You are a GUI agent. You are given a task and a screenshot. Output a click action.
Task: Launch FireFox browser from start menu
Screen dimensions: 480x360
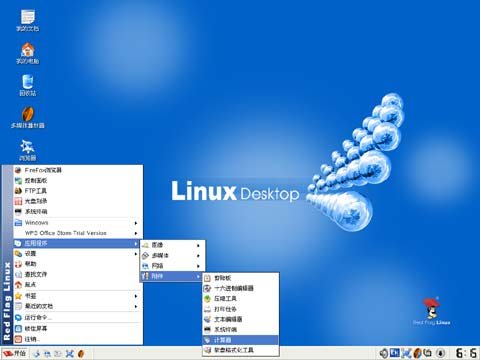78,170
